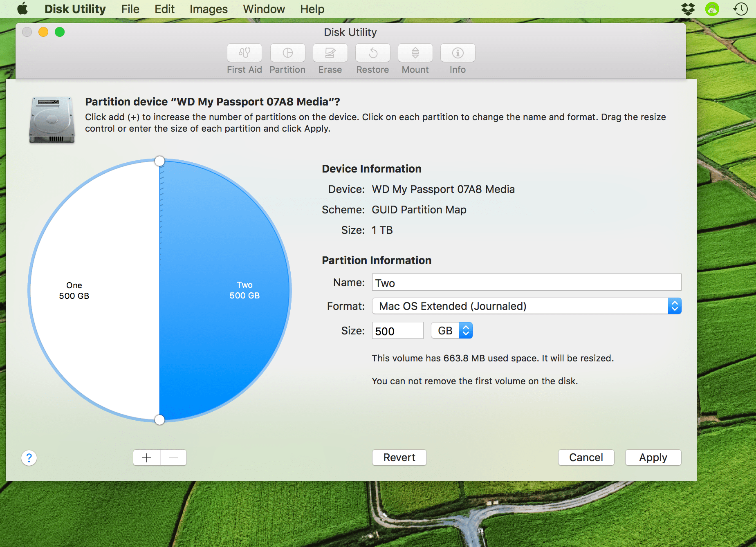Click the Info toolbar icon
This screenshot has height=547, width=756.
coord(458,53)
